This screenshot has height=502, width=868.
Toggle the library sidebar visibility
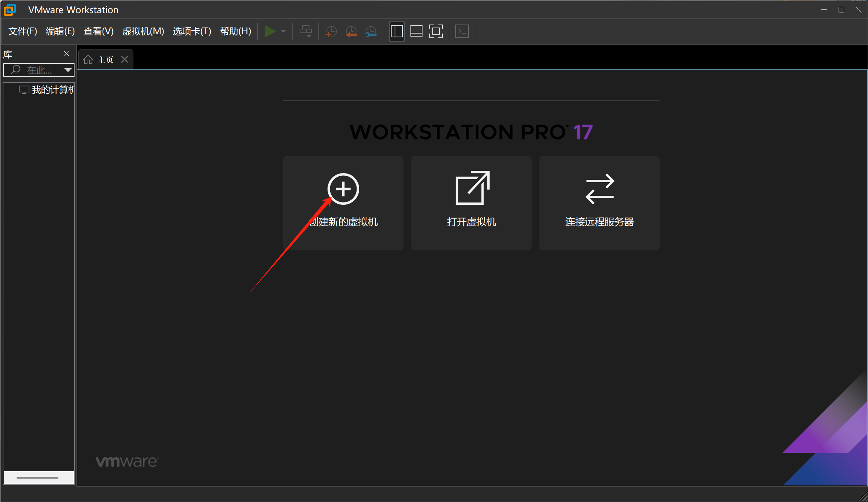pyautogui.click(x=396, y=31)
